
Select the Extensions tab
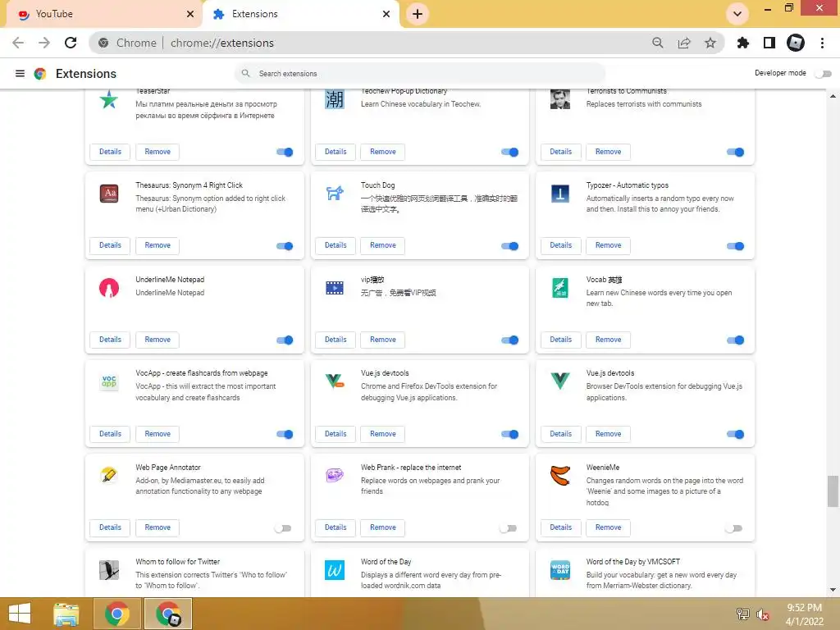coord(300,14)
